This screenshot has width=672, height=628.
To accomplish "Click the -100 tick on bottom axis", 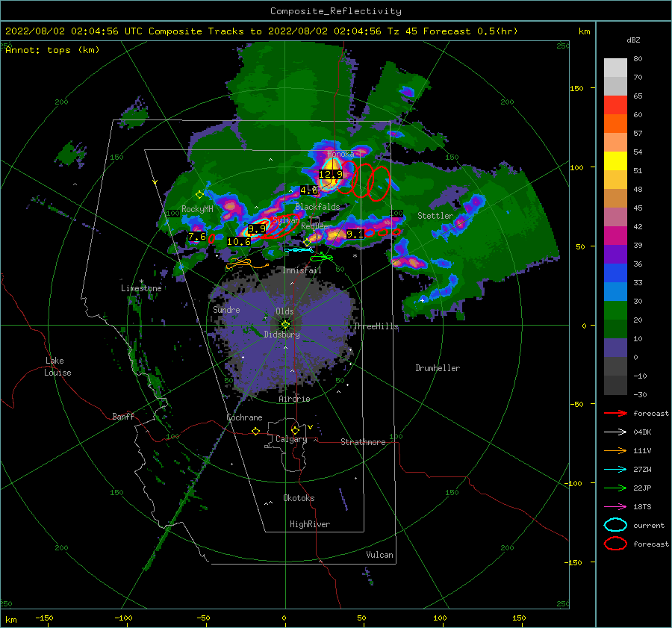I will [123, 618].
